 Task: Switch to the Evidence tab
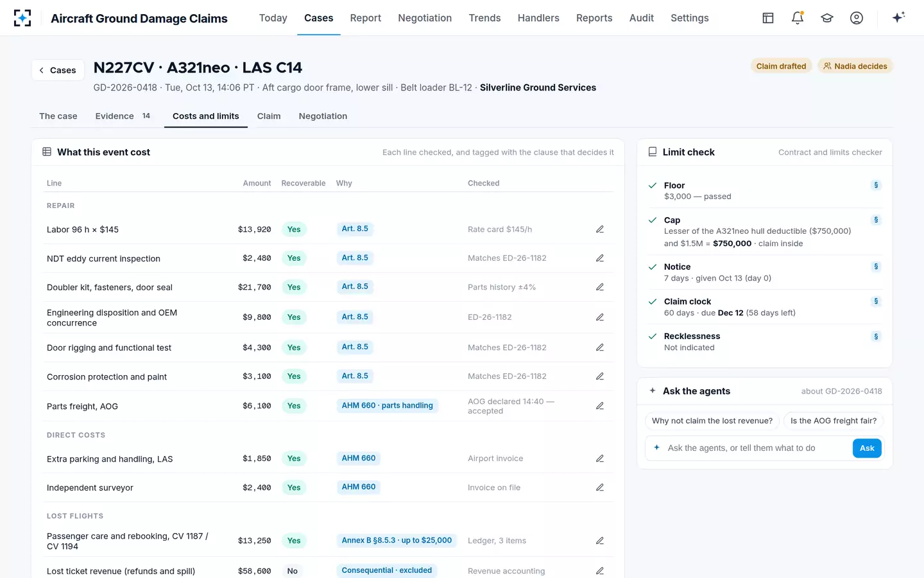point(123,116)
